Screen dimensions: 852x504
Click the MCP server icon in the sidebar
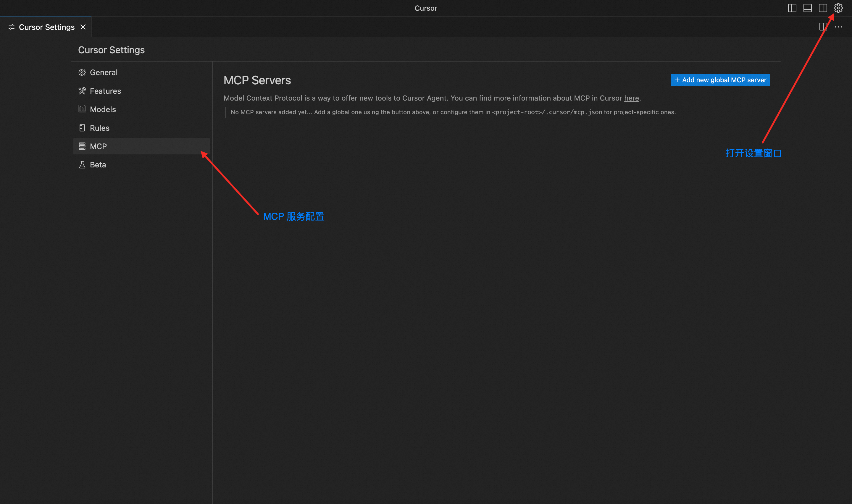click(x=82, y=146)
